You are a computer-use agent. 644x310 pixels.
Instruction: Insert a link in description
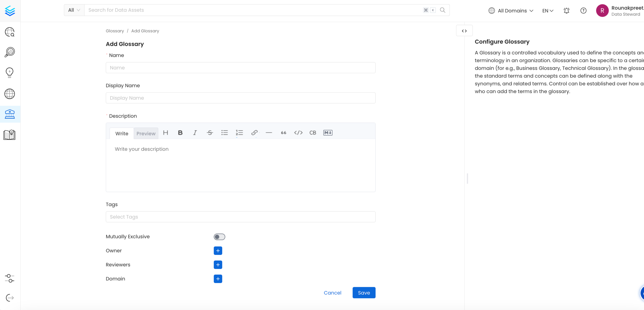[254, 133]
